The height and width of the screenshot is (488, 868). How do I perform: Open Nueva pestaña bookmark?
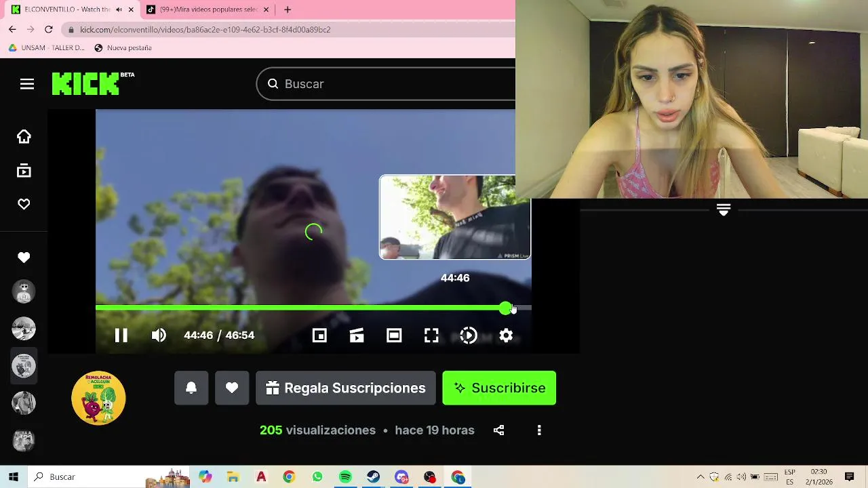[123, 48]
